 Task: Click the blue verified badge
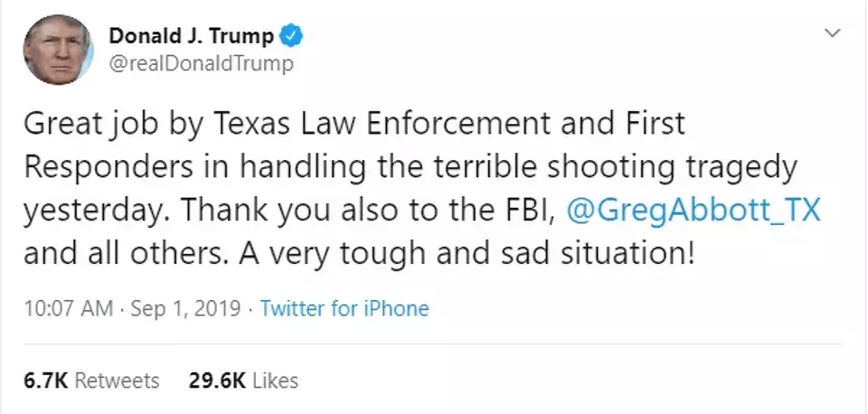pyautogui.click(x=291, y=37)
